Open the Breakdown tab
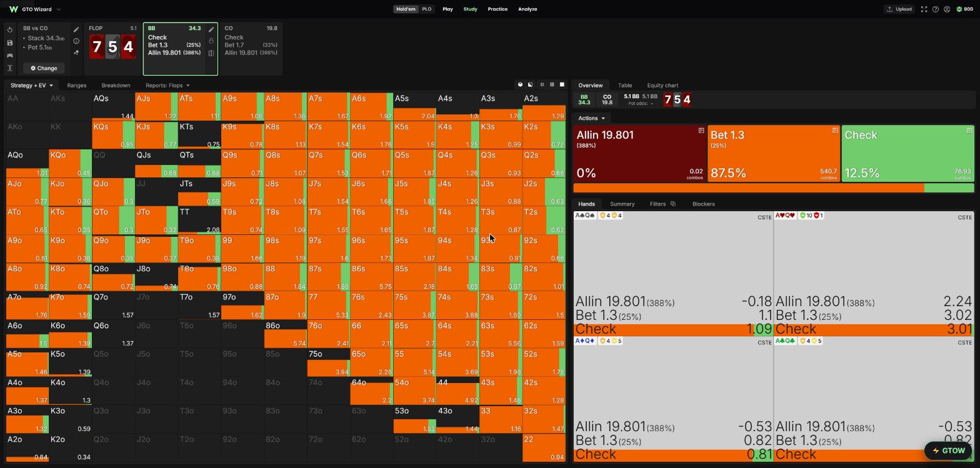Screen dimensions: 980x468 pos(116,86)
